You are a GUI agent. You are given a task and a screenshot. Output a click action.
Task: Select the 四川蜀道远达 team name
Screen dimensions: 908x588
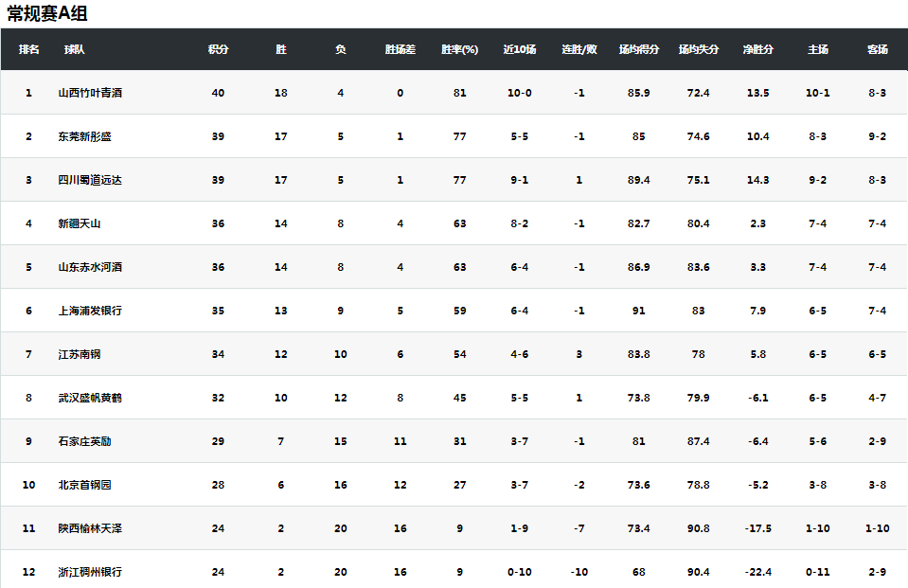tap(90, 180)
